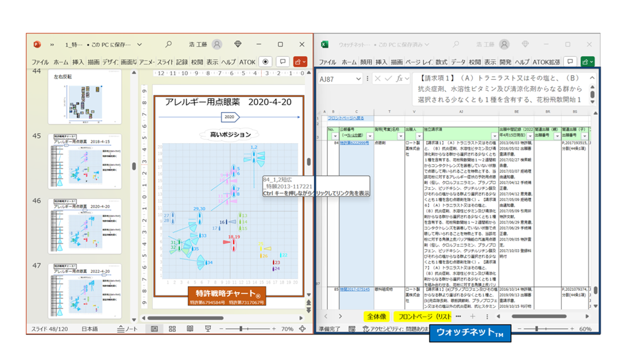Image resolution: width=629 pixels, height=364 pixels.
Task: Open patent link 特許第6222999号
Action: click(x=354, y=143)
